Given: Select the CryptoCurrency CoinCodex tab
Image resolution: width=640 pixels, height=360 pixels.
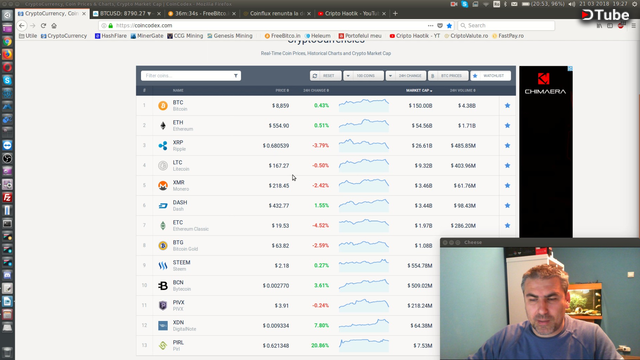Looking at the screenshot, I should [52, 13].
